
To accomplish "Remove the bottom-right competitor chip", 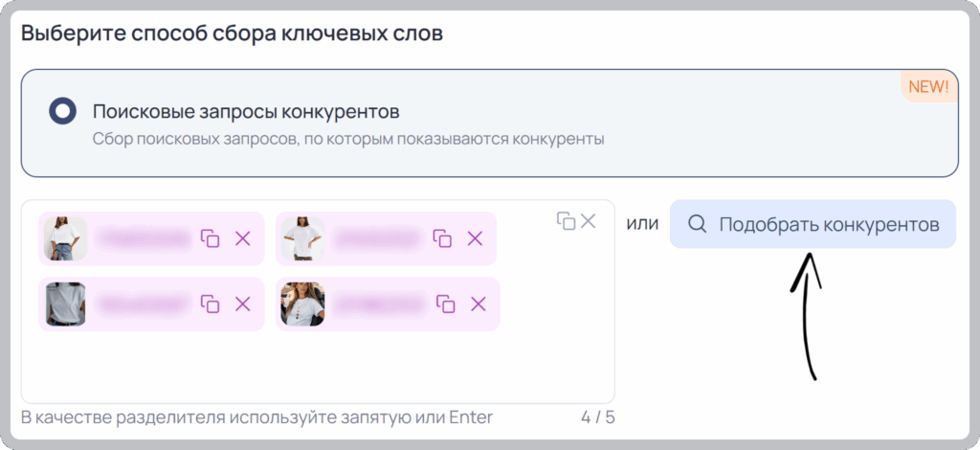I will tap(478, 304).
